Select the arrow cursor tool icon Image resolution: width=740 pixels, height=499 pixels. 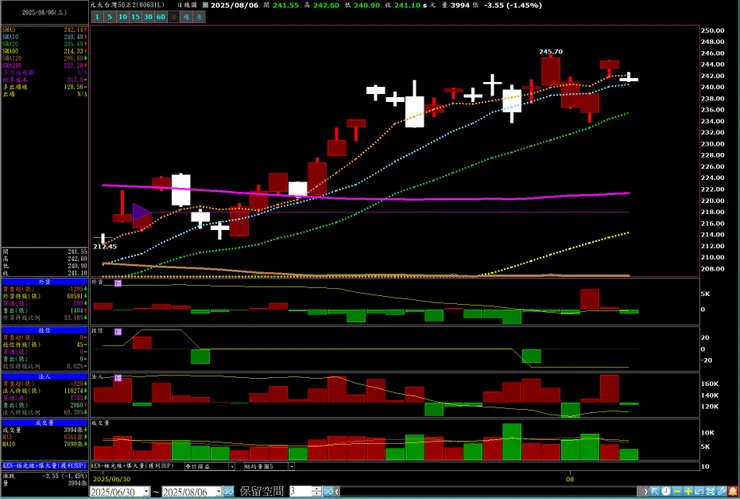[x=655, y=491]
